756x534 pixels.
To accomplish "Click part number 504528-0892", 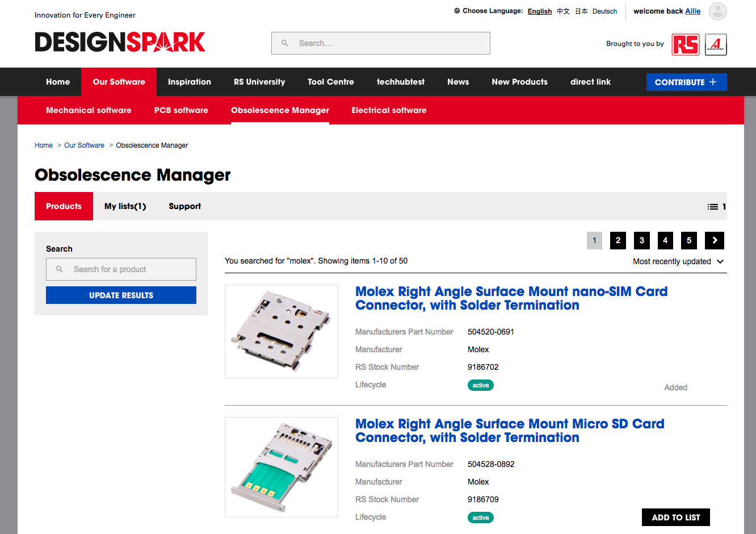I will 491,464.
